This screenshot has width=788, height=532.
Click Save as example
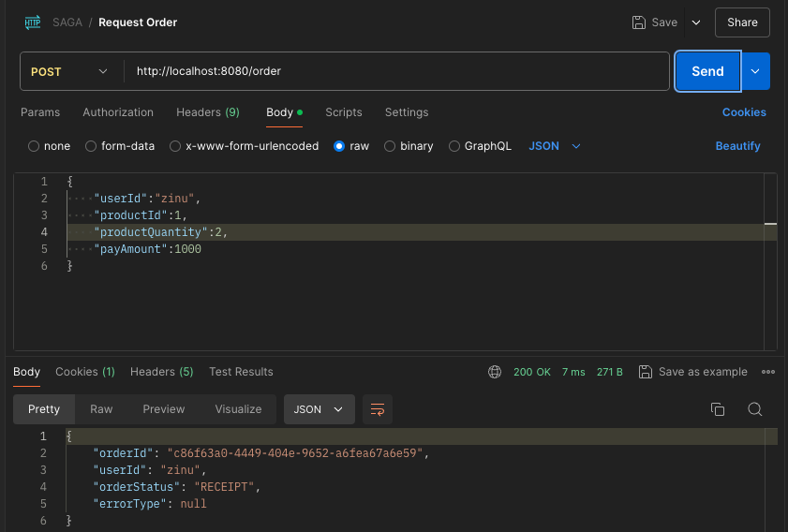(x=703, y=372)
